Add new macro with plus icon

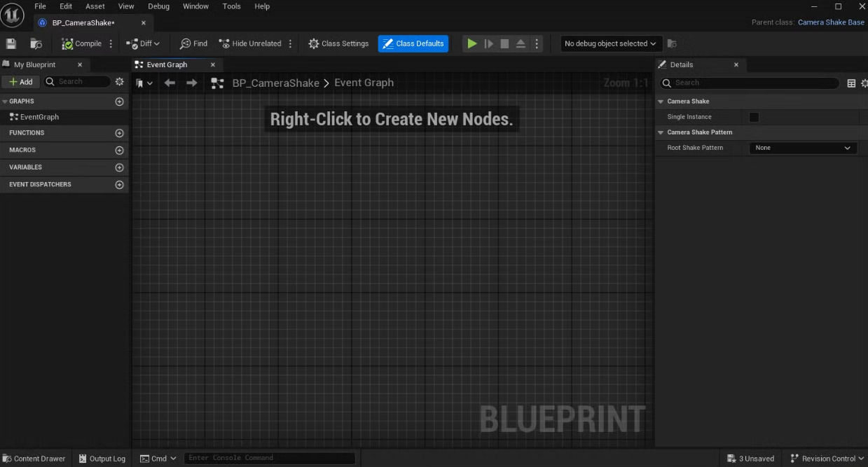pos(119,151)
